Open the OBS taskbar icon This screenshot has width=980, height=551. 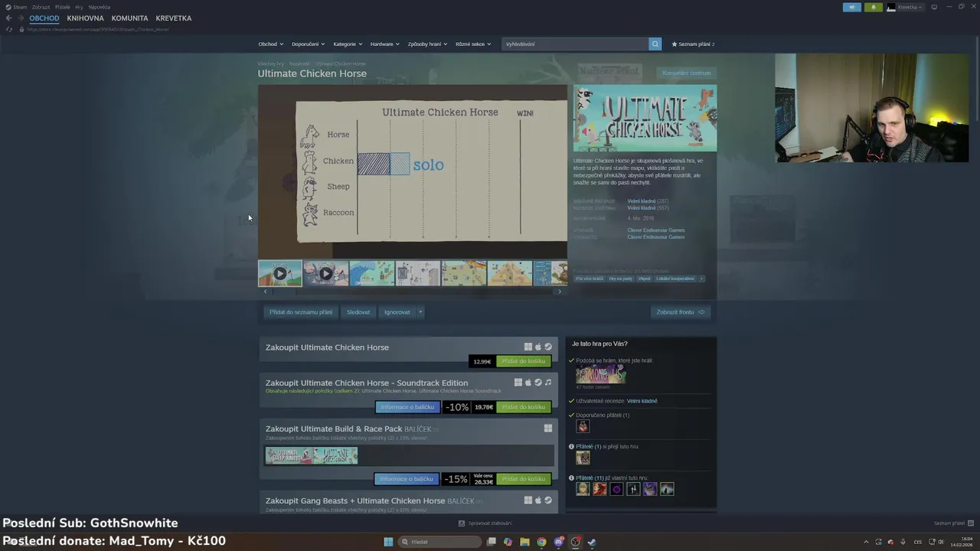[576, 542]
